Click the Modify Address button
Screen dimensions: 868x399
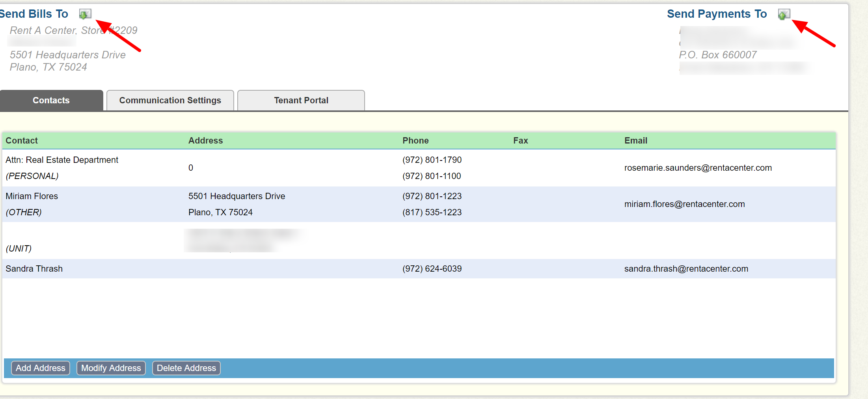pos(111,368)
